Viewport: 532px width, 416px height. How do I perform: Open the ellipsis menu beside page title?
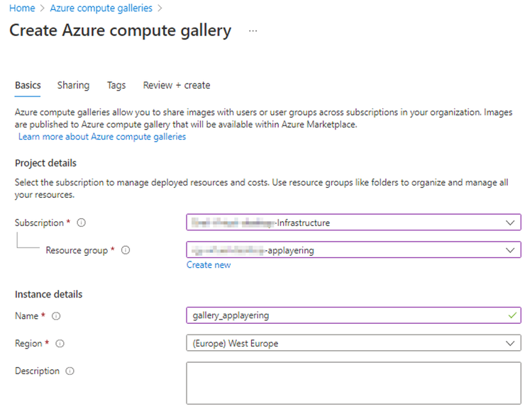[253, 31]
